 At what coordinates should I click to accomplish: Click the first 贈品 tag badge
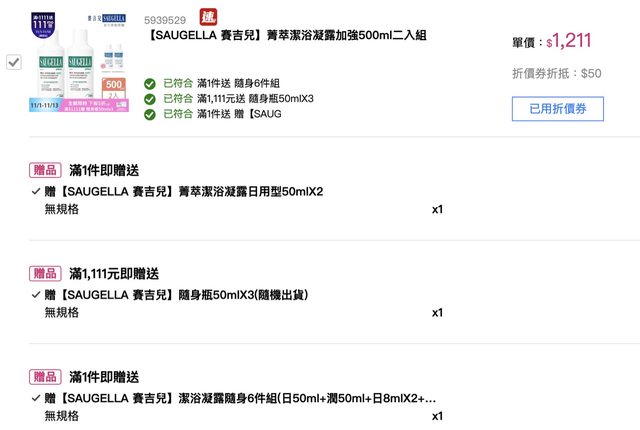click(x=46, y=170)
